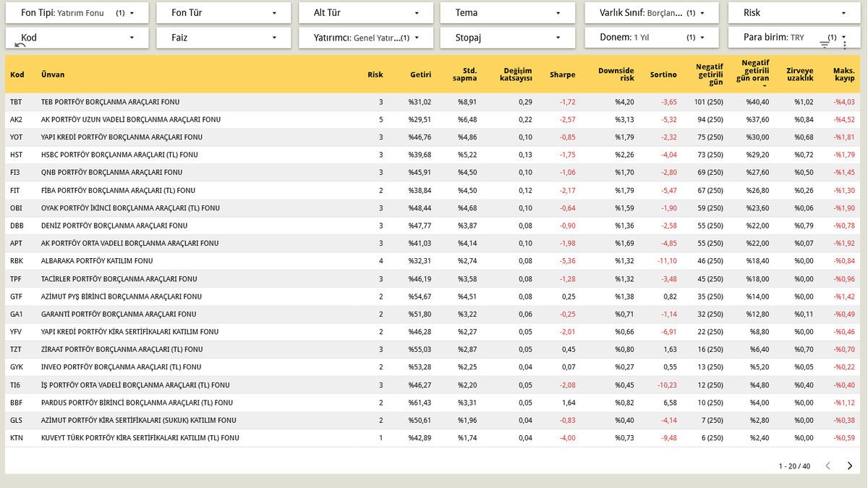Click fund code AK2

point(16,119)
